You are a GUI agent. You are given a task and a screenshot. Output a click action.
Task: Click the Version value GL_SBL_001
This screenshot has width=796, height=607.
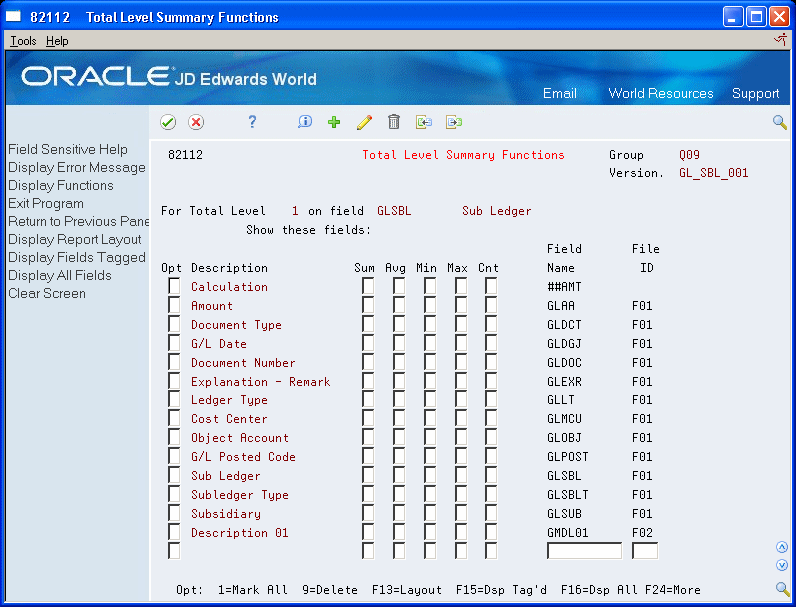point(713,173)
